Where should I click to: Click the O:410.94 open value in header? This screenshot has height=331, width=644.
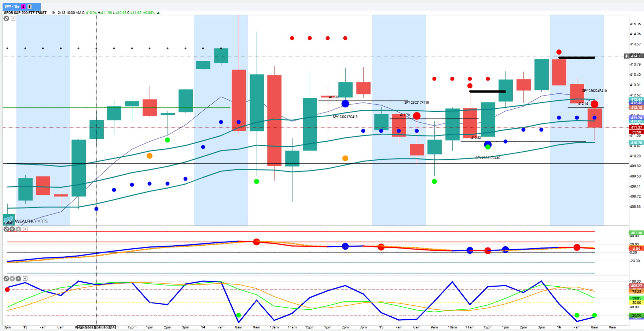pyautogui.click(x=89, y=13)
